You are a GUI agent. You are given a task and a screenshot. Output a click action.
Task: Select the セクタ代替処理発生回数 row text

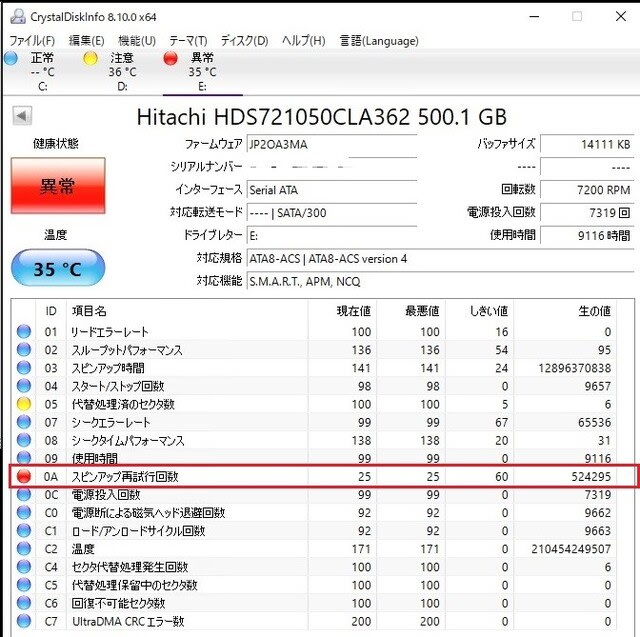(130, 567)
